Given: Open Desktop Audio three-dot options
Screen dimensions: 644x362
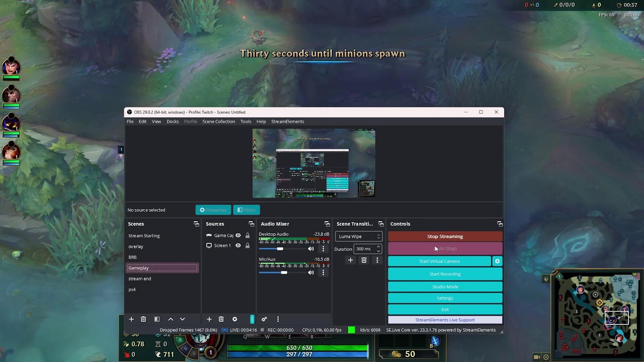Looking at the screenshot, I should click(x=323, y=249).
